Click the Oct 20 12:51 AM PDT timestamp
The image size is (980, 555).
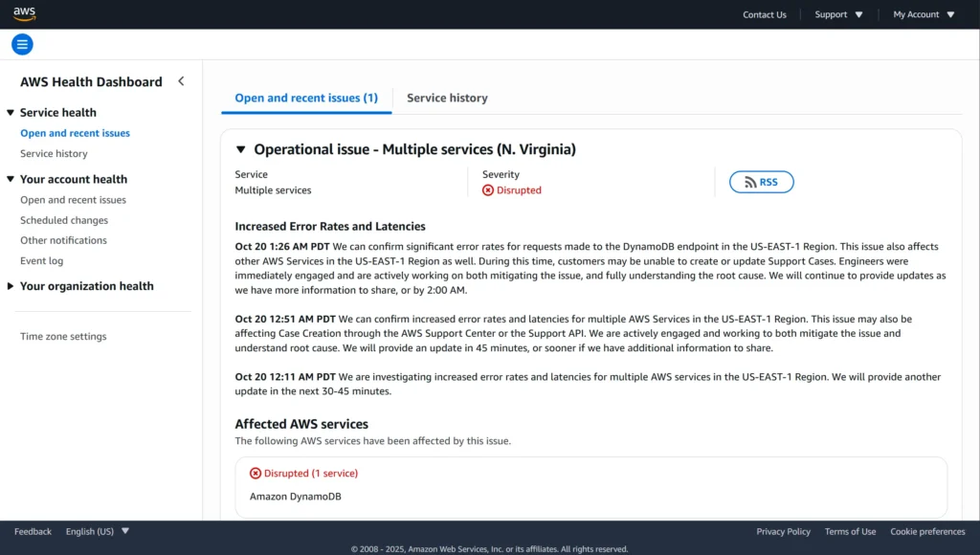click(x=285, y=319)
